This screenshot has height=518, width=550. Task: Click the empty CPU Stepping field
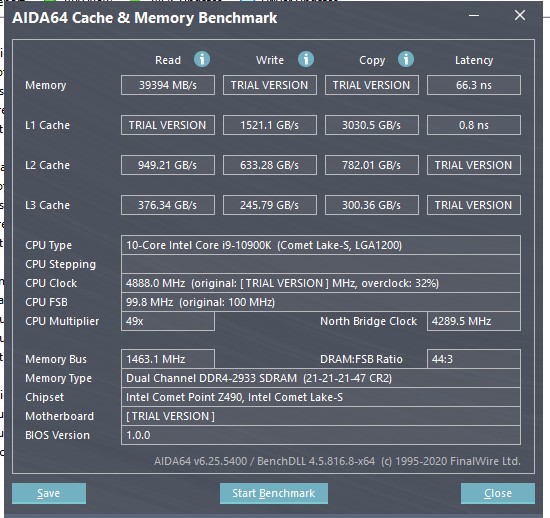(x=321, y=264)
